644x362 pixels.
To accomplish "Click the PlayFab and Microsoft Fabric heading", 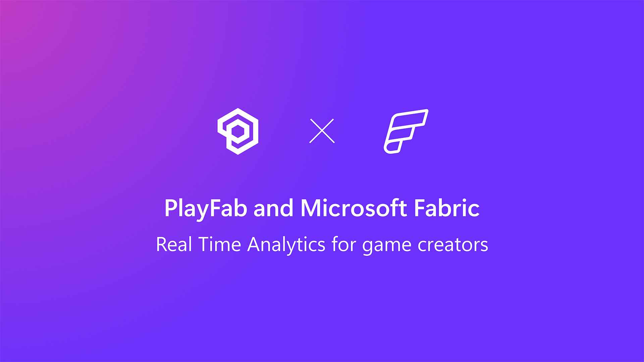I will point(322,208).
